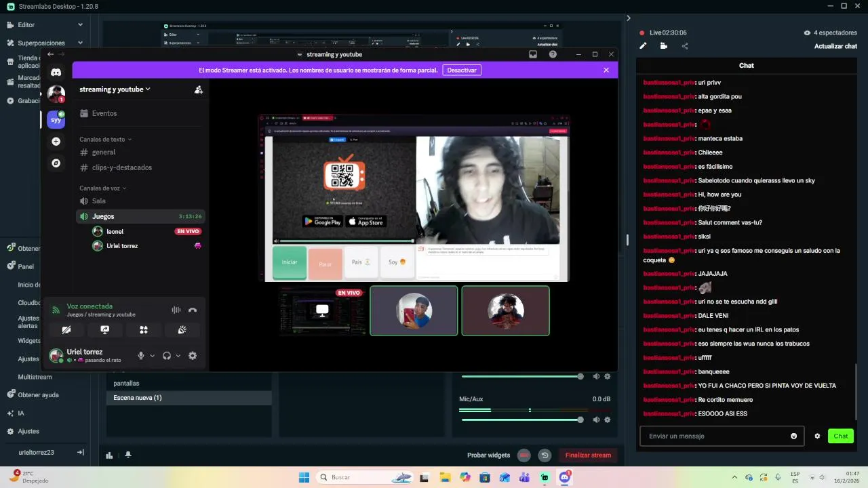Select Juegos voice channel

(140, 216)
